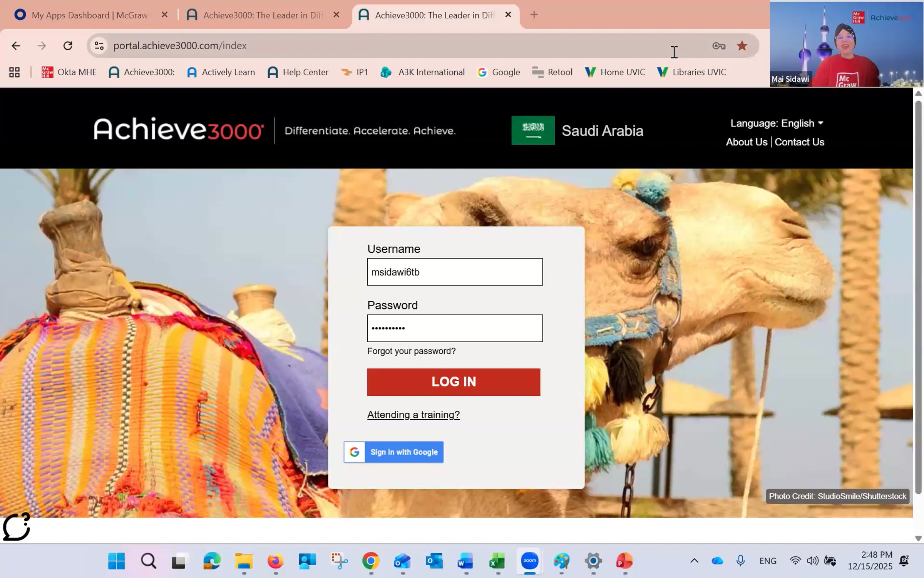Switch to Zoom in the taskbar

(530, 561)
